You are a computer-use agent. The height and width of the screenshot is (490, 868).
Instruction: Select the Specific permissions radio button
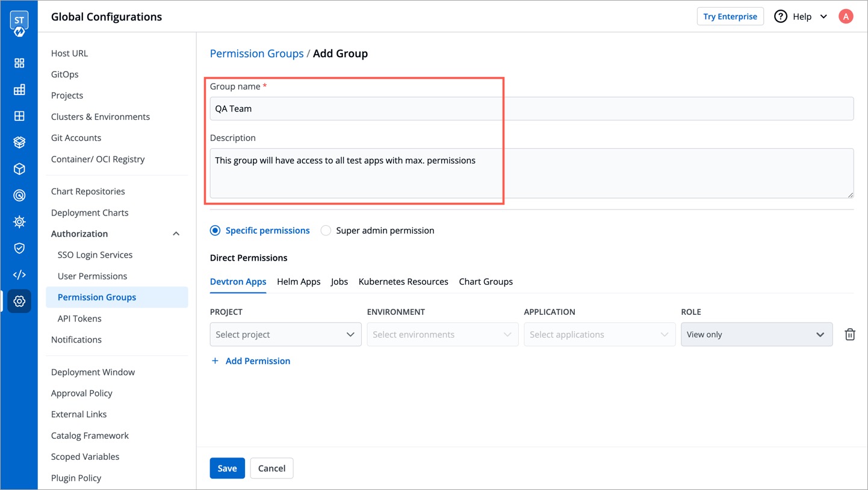click(215, 231)
